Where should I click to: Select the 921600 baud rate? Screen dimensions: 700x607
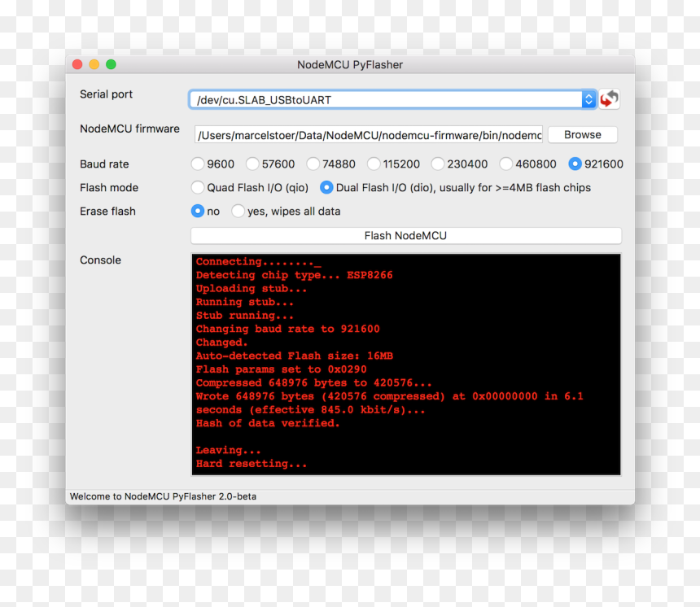point(596,164)
